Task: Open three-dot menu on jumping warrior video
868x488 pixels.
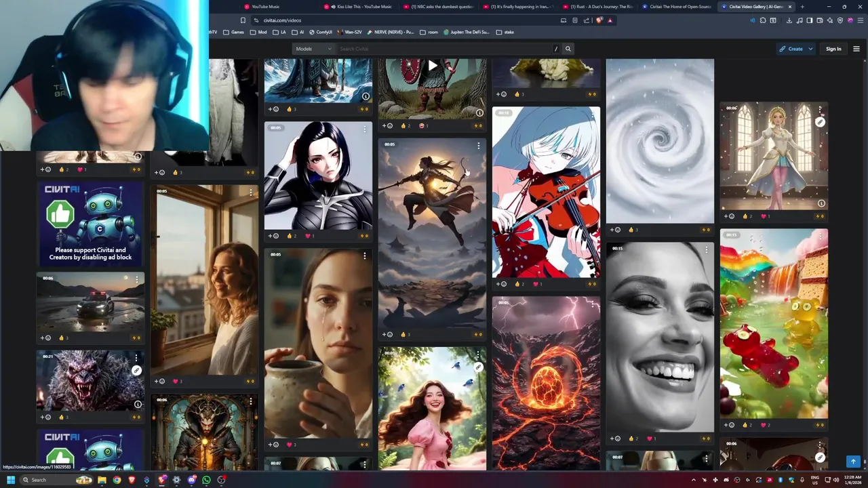Action: click(x=478, y=146)
